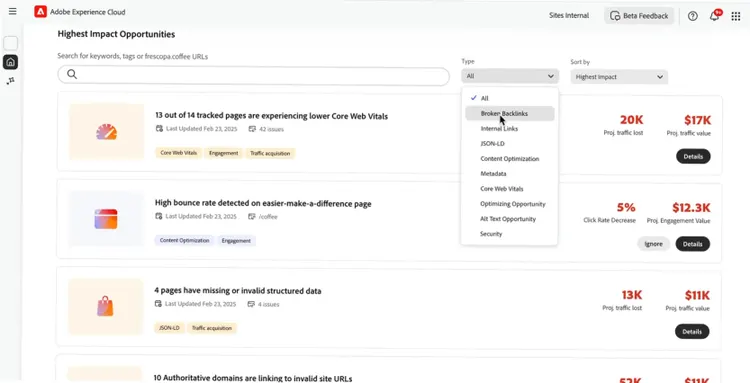
Task: Open the help question mark icon
Action: tap(693, 16)
